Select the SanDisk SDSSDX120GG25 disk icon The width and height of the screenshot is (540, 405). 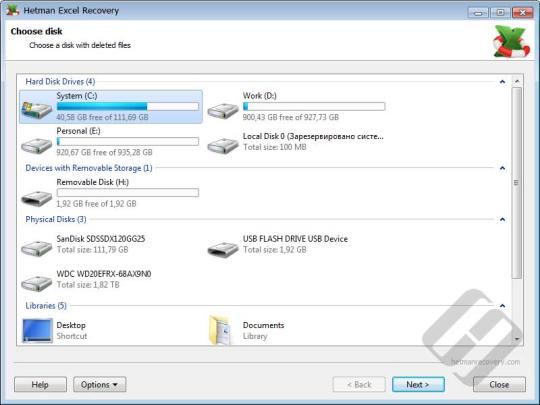37,248
